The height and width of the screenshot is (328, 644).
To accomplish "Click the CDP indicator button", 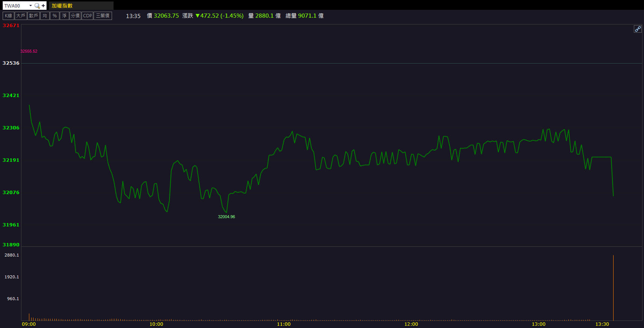I will click(87, 16).
